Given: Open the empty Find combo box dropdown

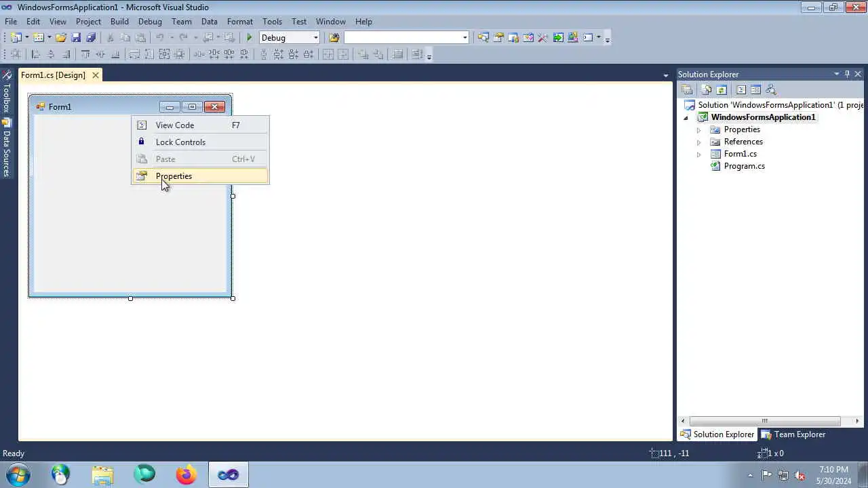Looking at the screenshot, I should coord(465,38).
